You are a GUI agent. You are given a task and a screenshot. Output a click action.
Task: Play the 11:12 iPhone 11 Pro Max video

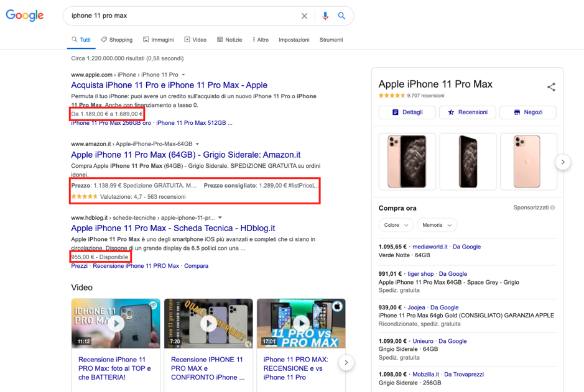116,323
